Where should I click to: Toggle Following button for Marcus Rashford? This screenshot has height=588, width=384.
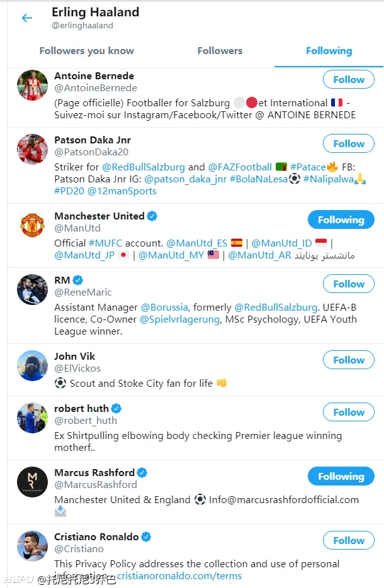pos(341,476)
